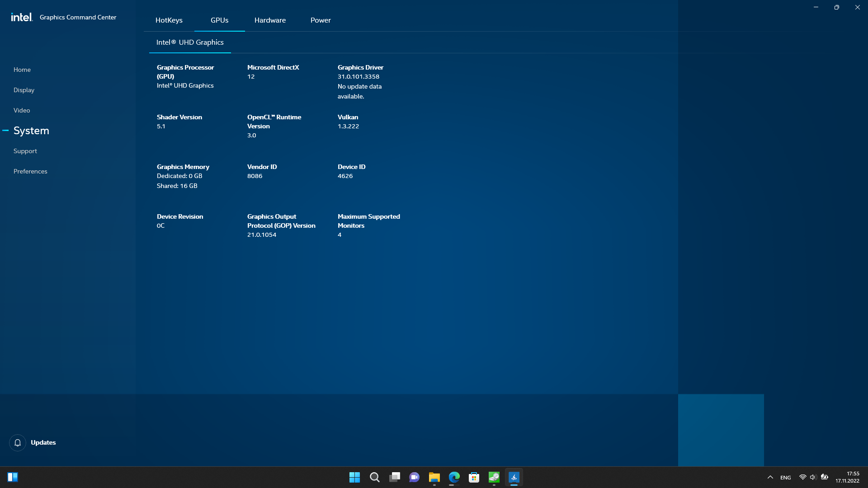Screen dimensions: 868x488
Task: Open the clock showing 17:55
Action: (x=848, y=477)
